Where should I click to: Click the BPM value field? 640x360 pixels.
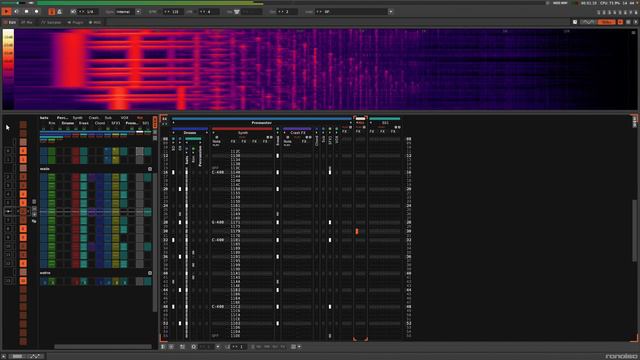(x=173, y=11)
